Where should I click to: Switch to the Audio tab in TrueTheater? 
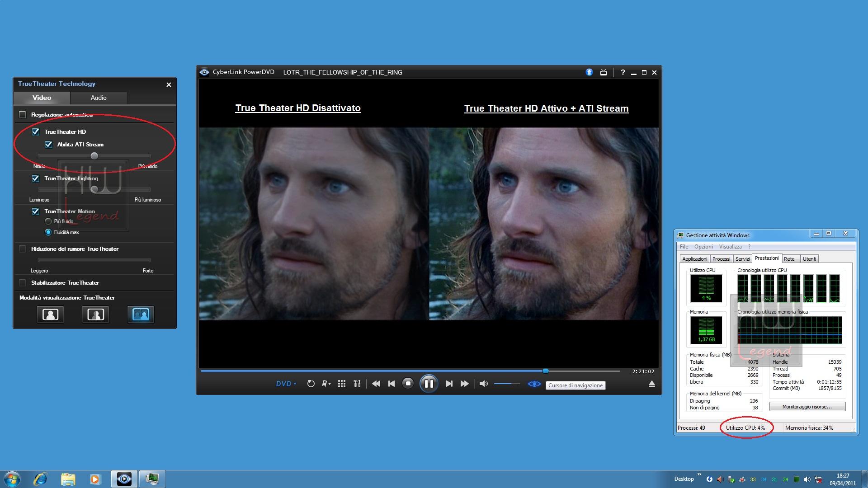pyautogui.click(x=98, y=98)
